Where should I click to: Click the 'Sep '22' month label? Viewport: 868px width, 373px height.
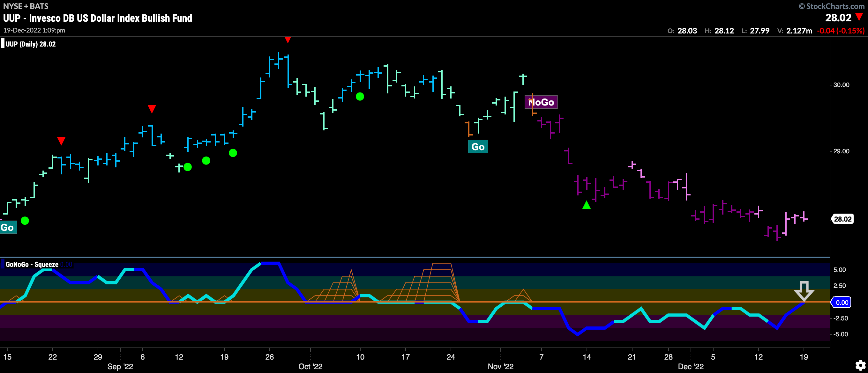(x=120, y=367)
